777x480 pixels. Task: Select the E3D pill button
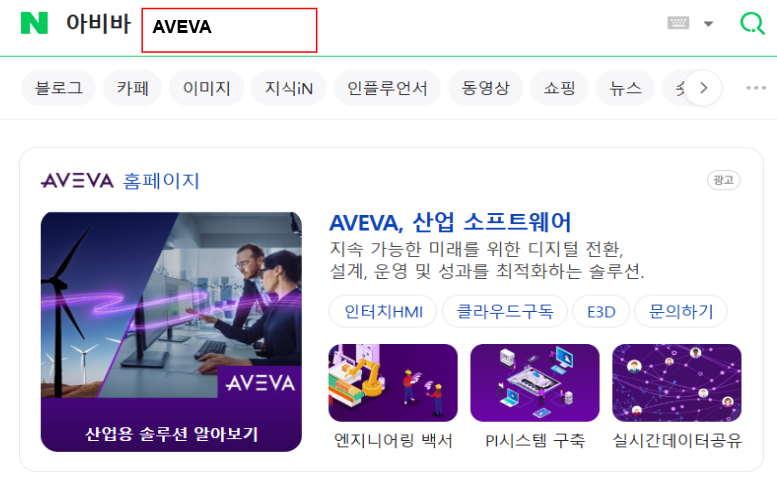601,312
